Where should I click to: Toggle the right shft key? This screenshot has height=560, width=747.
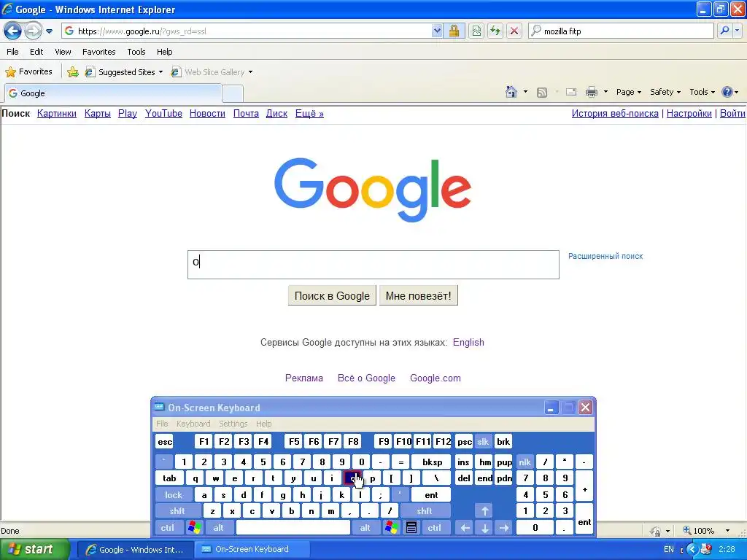[x=424, y=511]
